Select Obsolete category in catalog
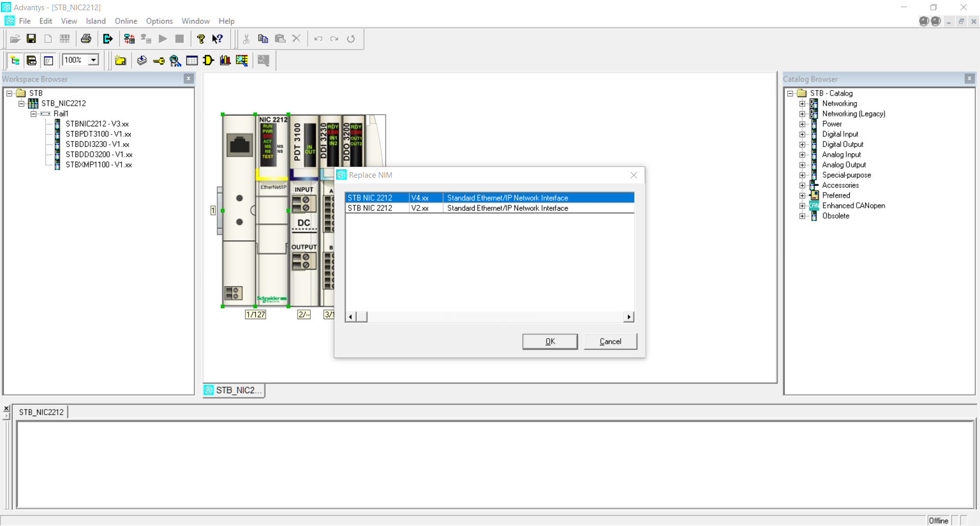Screen dimensions: 980x526 click(836, 216)
